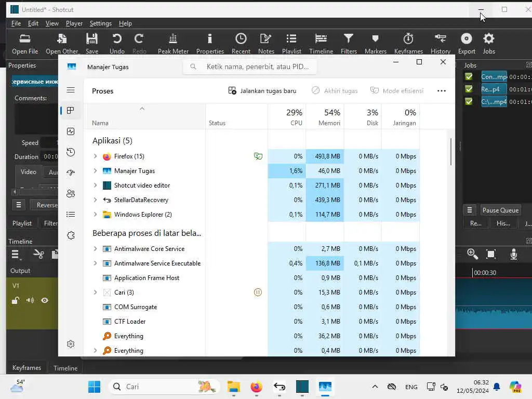Hide the V1 track with eye icon
Screen dimensions: 532x399
[45, 300]
